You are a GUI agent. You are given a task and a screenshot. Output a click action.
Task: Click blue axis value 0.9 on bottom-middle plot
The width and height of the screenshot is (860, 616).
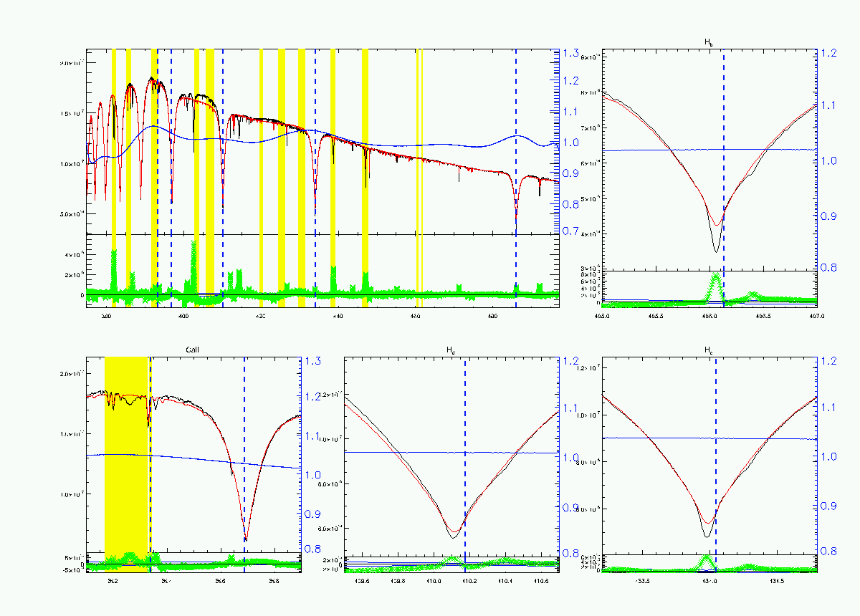572,507
